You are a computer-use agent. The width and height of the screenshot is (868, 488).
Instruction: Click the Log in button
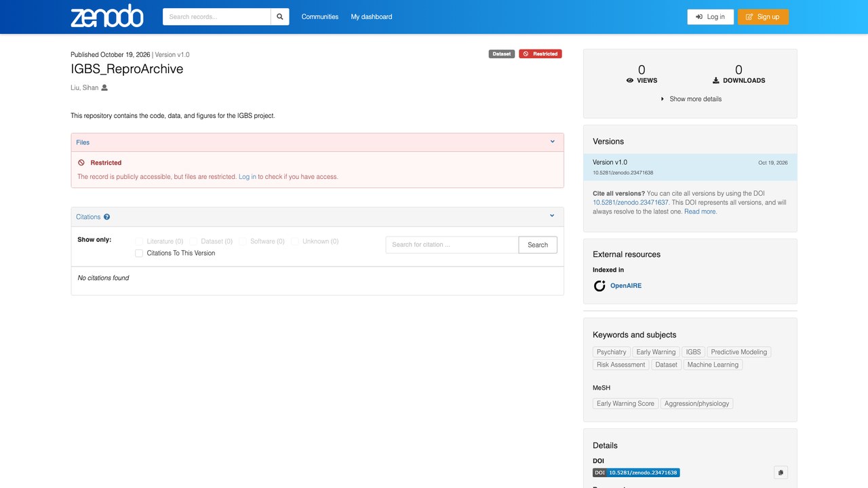click(711, 17)
